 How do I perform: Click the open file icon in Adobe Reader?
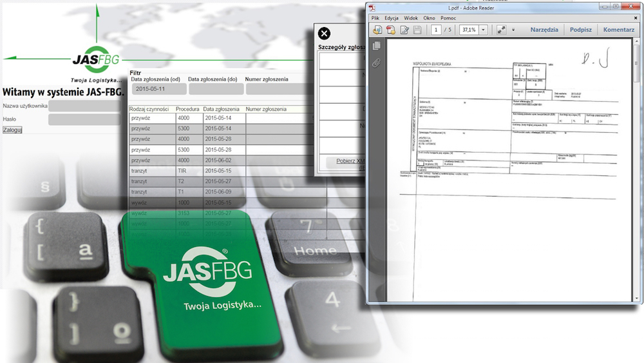click(x=377, y=30)
